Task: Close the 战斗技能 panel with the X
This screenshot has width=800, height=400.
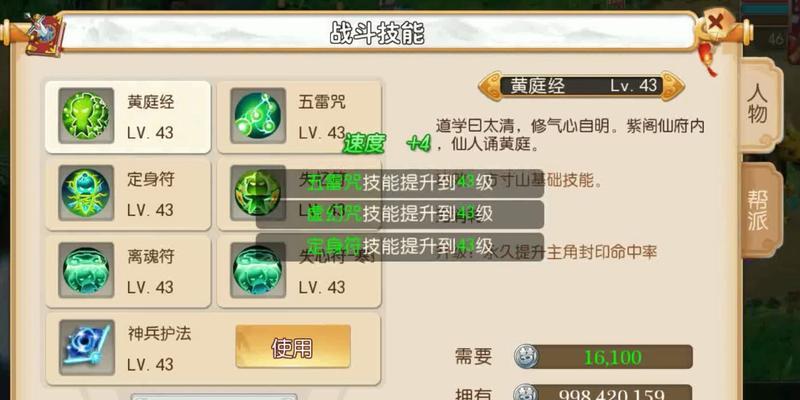Action: pyautogui.click(x=715, y=24)
